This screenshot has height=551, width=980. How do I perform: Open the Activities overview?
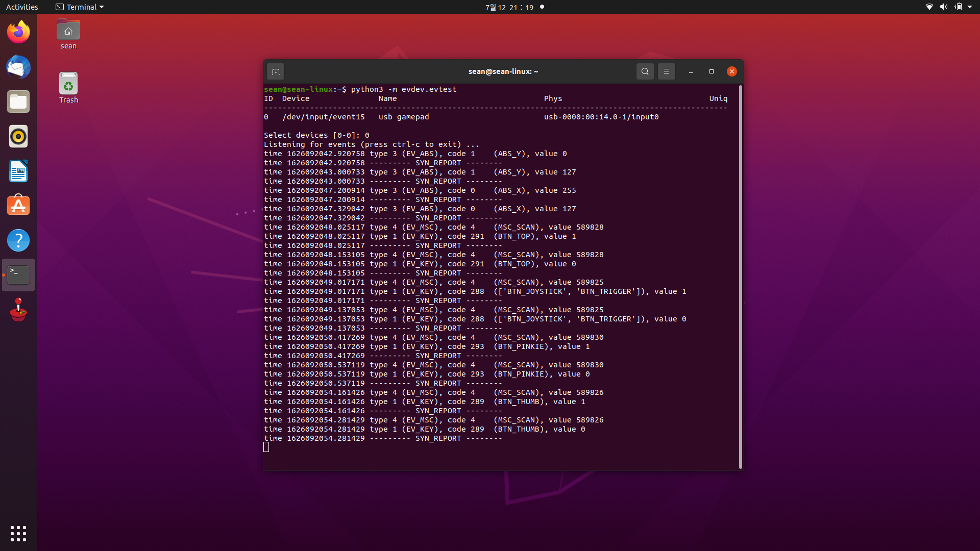tap(22, 7)
